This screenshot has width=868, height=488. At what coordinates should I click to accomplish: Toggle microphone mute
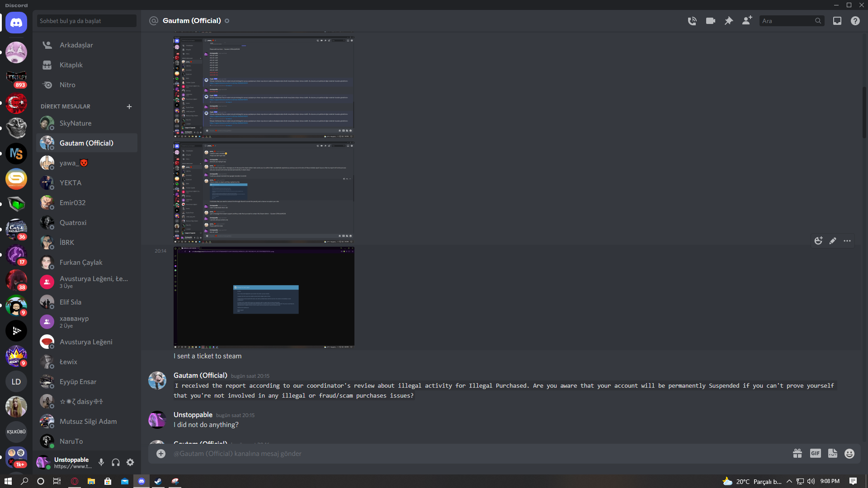(101, 462)
